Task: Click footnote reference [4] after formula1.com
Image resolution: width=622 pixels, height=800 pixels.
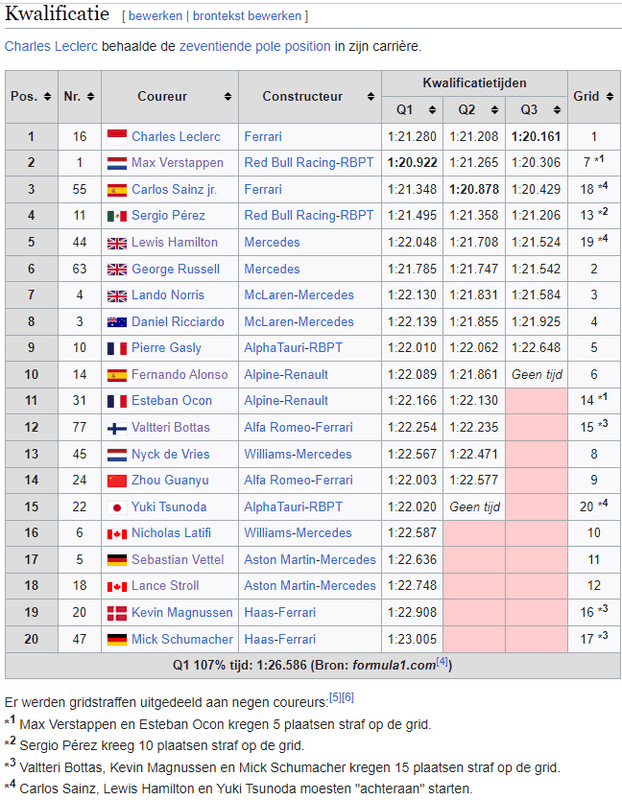Action: point(442,662)
